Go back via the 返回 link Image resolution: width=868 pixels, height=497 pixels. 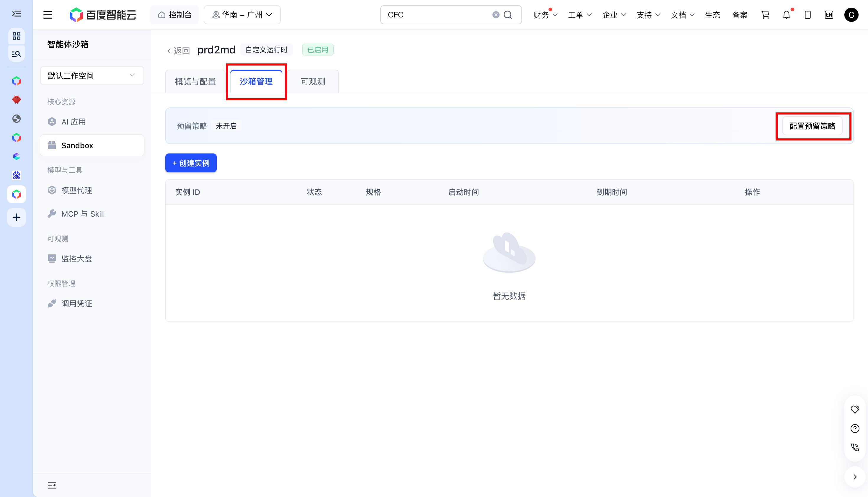click(178, 50)
